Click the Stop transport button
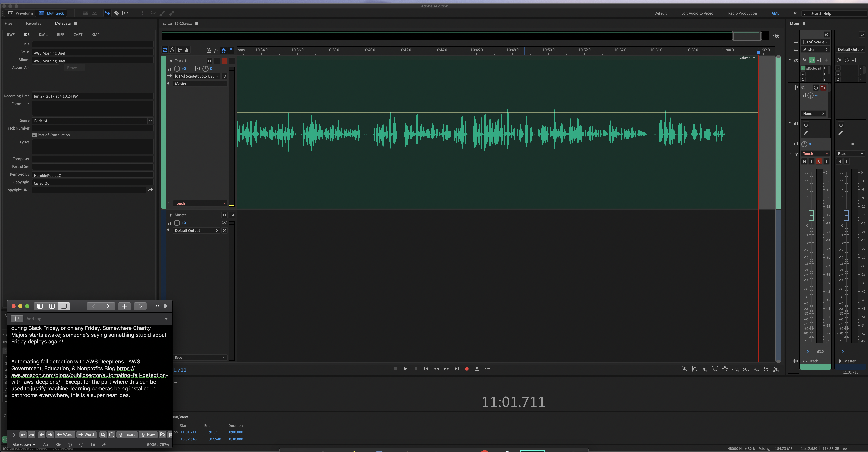 pos(395,369)
